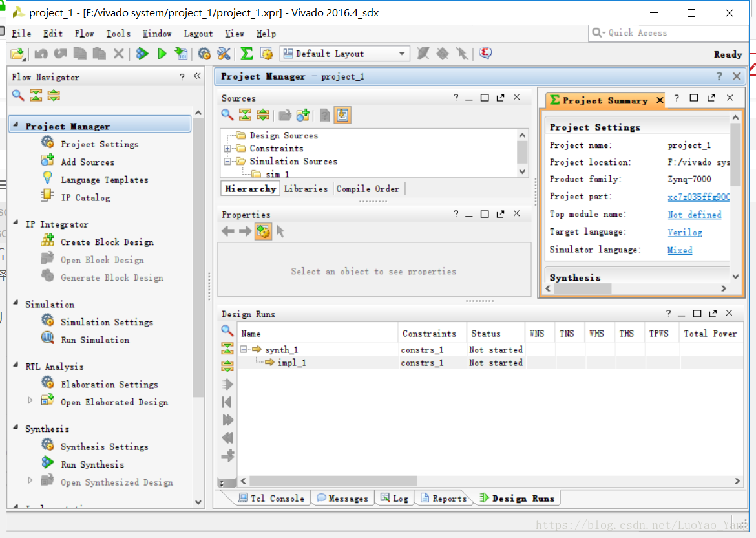Switch to the Libraries tab
The height and width of the screenshot is (538, 756).
click(306, 189)
